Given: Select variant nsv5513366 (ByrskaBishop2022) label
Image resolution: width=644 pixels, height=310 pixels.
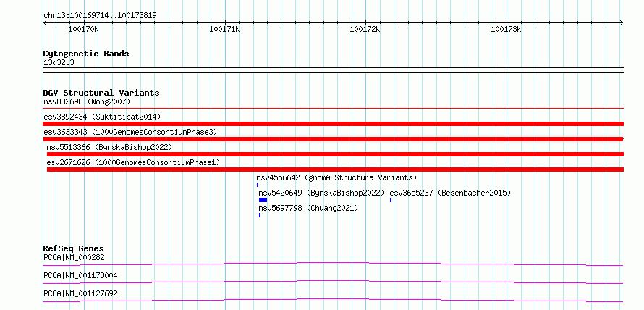Looking at the screenshot, I should click(x=109, y=147).
